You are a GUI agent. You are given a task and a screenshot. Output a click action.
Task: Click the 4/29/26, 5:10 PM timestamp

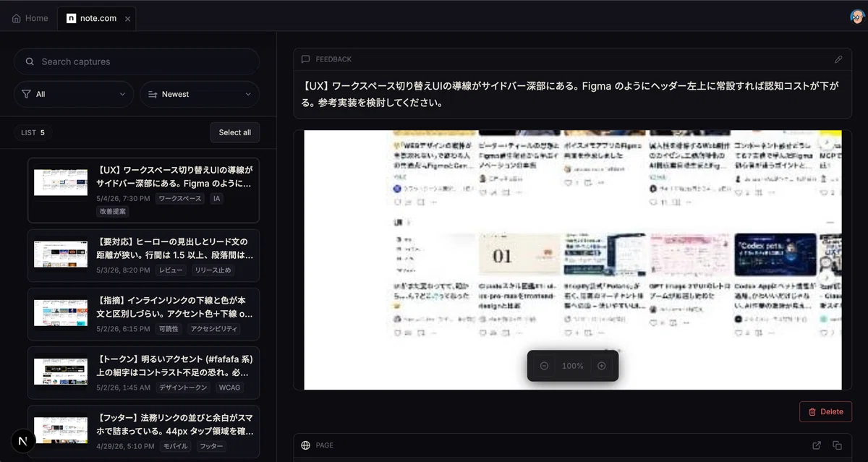coord(125,446)
